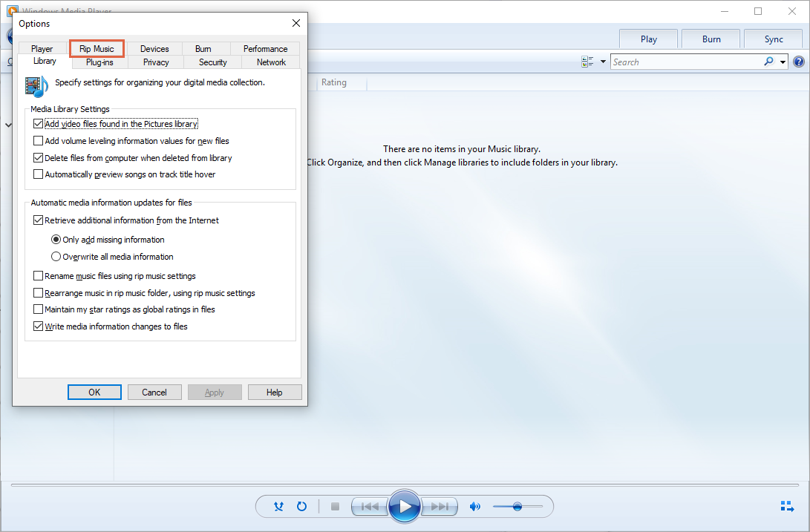Image resolution: width=810 pixels, height=532 pixels.
Task: Enable Automatically preview songs on track title hover
Action: pyautogui.click(x=39, y=174)
